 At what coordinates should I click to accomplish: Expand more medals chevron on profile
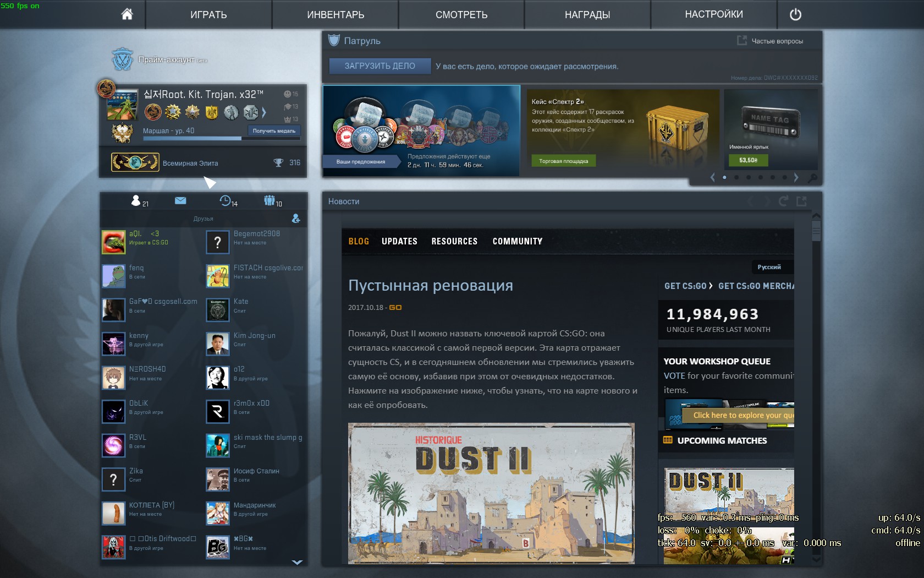(x=264, y=112)
